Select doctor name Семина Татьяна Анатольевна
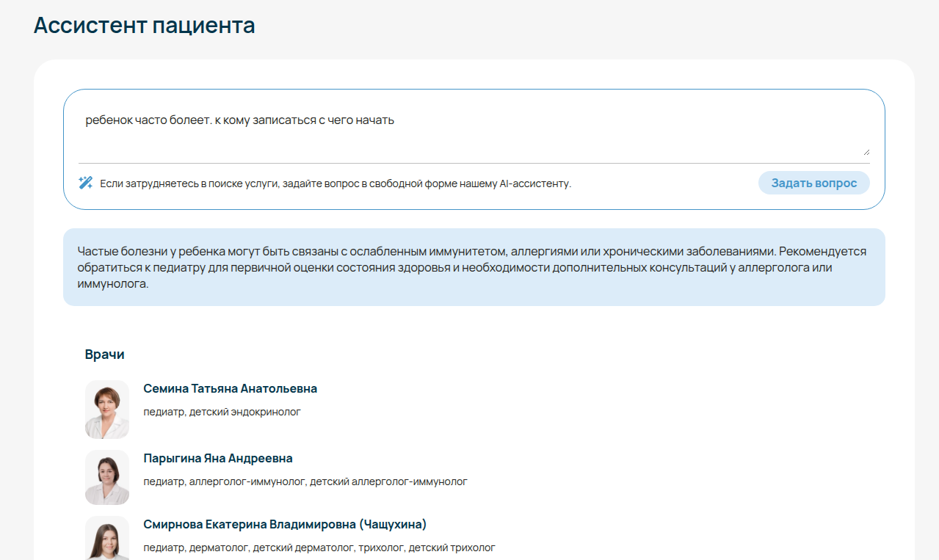The image size is (939, 560). click(230, 388)
